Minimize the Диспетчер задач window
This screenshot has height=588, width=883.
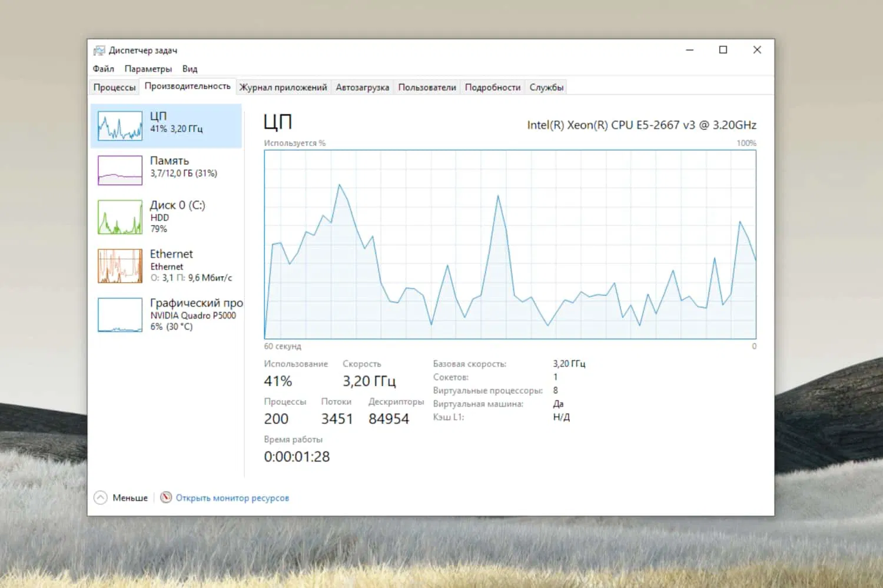(690, 50)
